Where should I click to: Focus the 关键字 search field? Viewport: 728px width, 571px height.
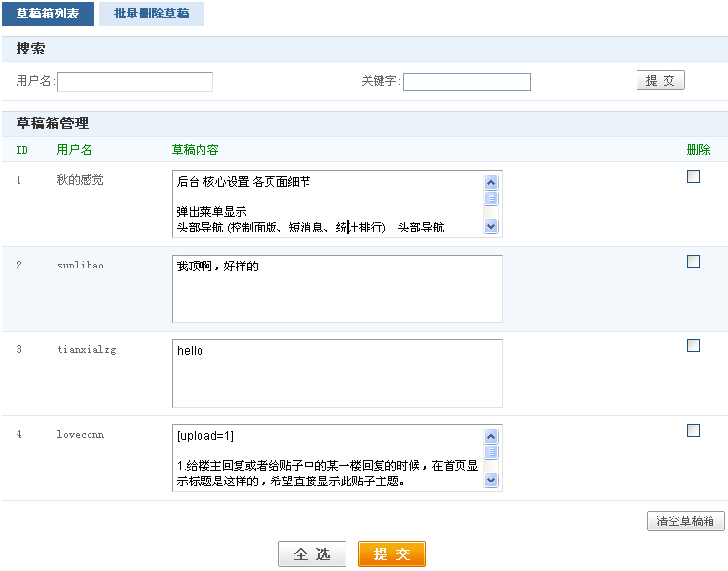point(467,82)
